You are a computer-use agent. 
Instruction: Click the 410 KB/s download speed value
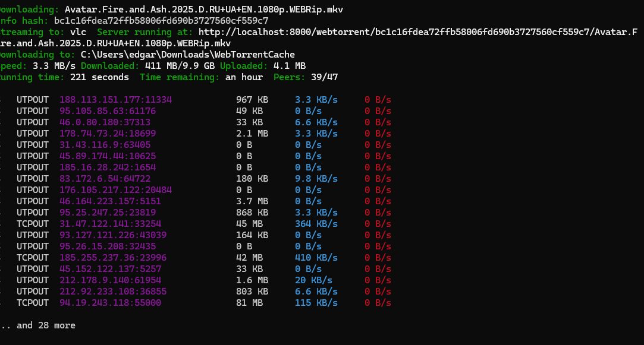point(316,258)
